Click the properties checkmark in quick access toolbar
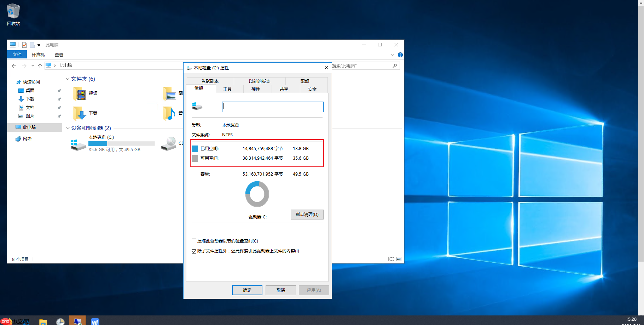This screenshot has height=325, width=644. coord(24,45)
